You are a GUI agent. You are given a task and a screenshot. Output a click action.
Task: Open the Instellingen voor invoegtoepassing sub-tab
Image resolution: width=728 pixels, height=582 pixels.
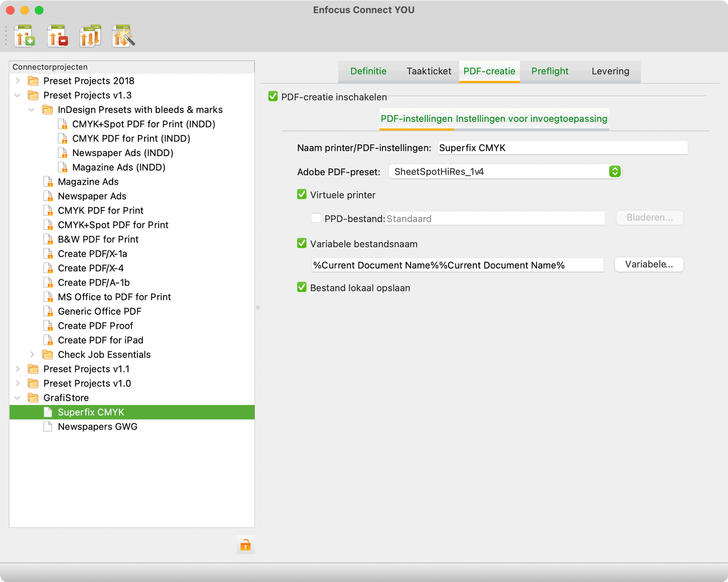pyautogui.click(x=531, y=119)
